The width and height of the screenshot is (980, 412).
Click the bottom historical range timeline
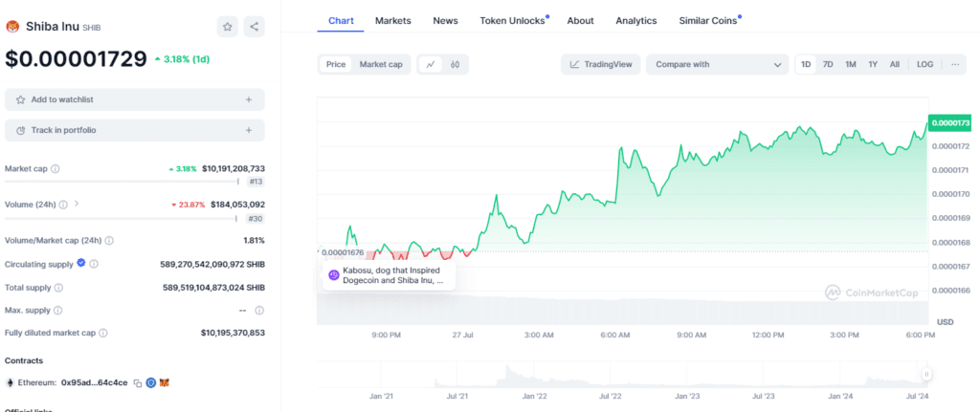pyautogui.click(x=623, y=375)
